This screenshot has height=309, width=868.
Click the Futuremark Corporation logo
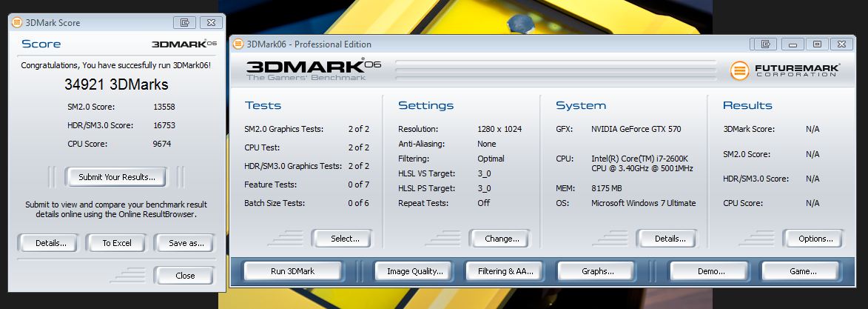[784, 70]
